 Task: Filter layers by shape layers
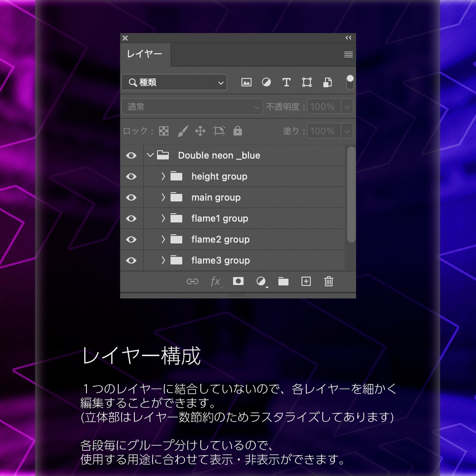pyautogui.click(x=307, y=82)
